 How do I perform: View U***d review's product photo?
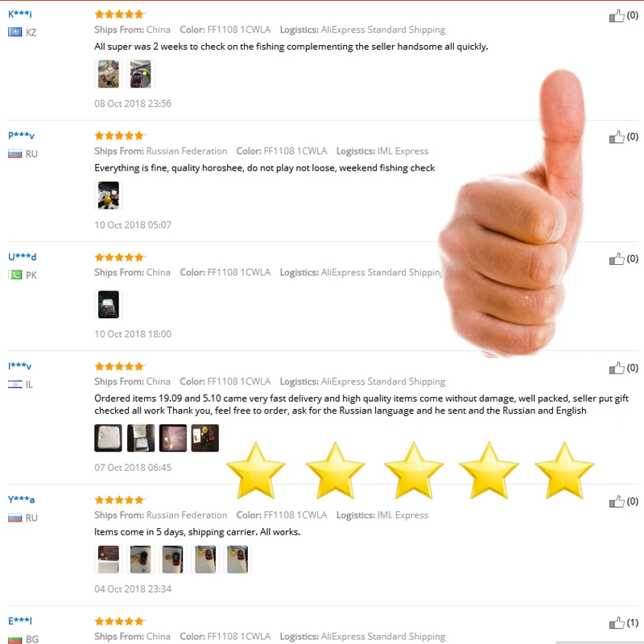coord(109,304)
